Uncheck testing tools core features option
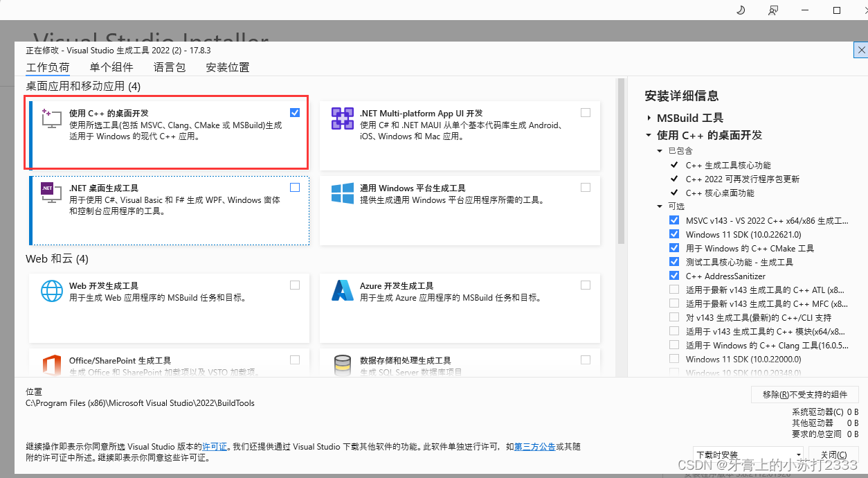Viewport: 868px width, 478px height. click(674, 262)
